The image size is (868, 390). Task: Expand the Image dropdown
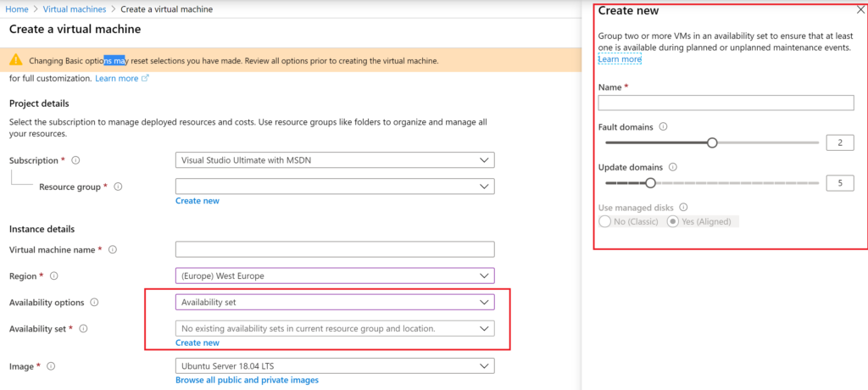335,365
